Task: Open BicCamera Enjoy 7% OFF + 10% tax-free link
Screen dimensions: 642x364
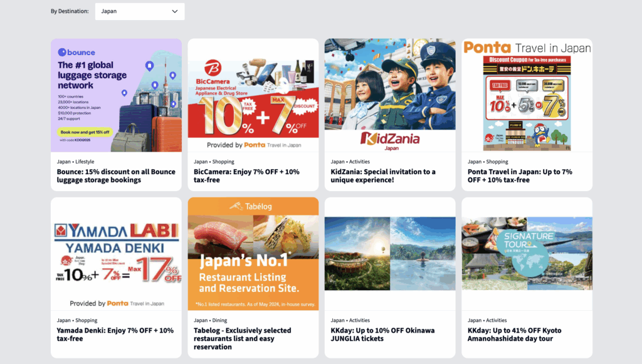Action: (246, 176)
